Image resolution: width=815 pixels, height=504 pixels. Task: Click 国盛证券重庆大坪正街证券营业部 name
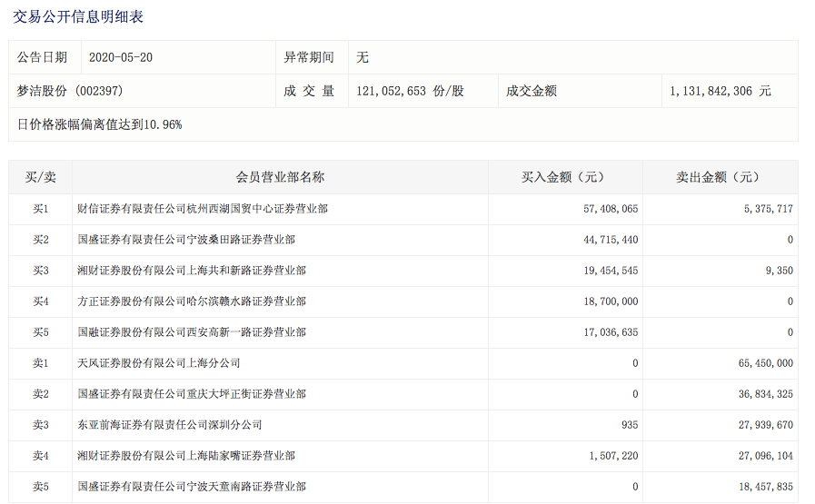coord(192,394)
